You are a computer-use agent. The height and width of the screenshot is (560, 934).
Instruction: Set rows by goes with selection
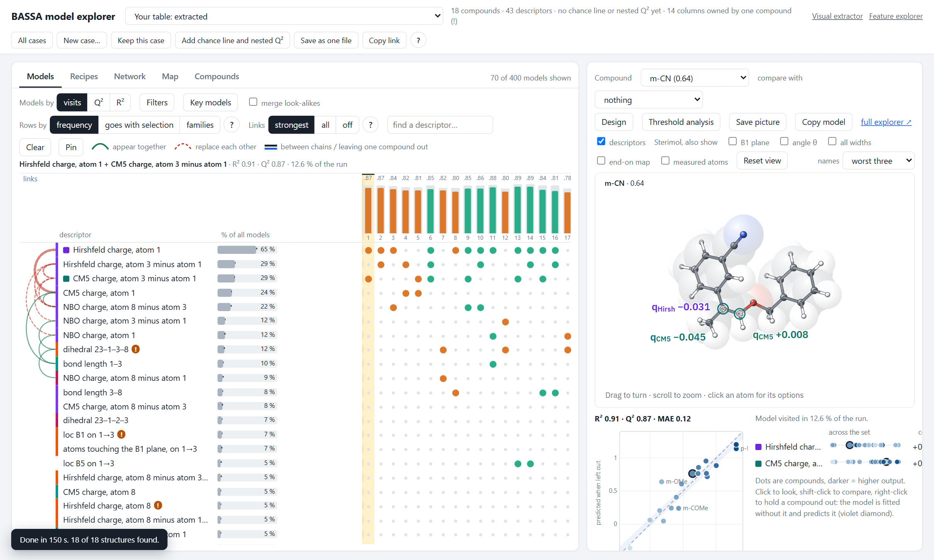[x=139, y=125]
